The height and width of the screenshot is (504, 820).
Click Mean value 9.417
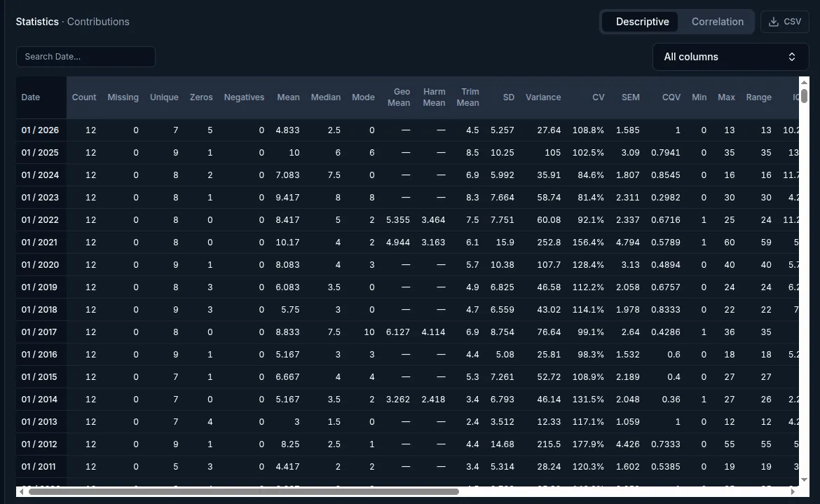click(x=287, y=198)
